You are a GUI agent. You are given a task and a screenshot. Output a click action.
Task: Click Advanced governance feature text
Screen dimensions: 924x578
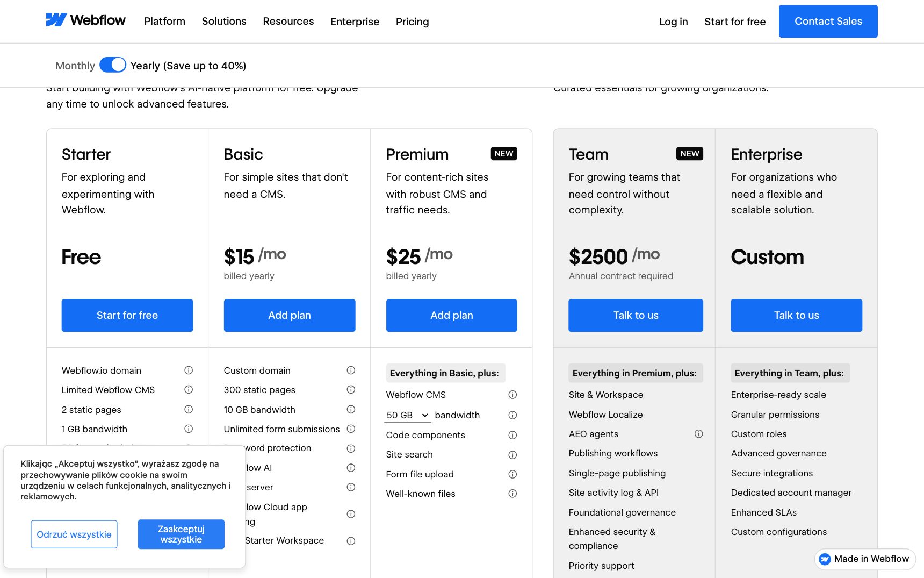click(779, 453)
